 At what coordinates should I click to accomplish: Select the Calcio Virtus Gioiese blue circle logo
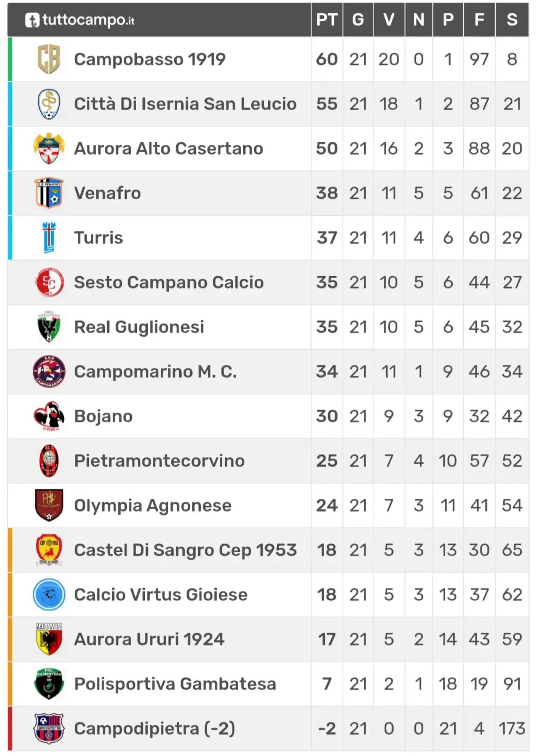(x=49, y=595)
